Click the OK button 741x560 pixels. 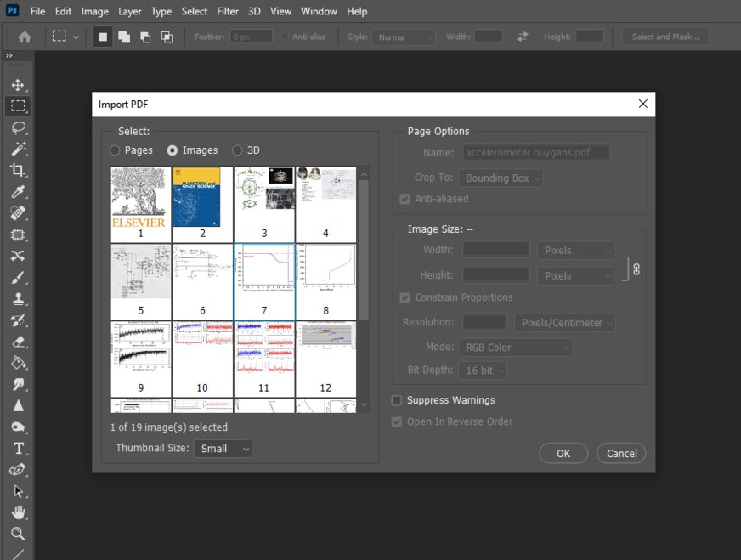[x=563, y=454]
